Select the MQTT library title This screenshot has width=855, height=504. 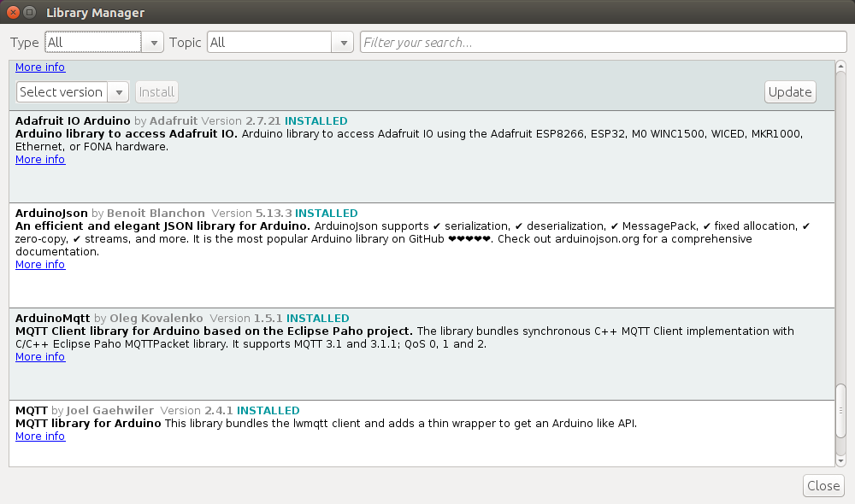(x=32, y=410)
